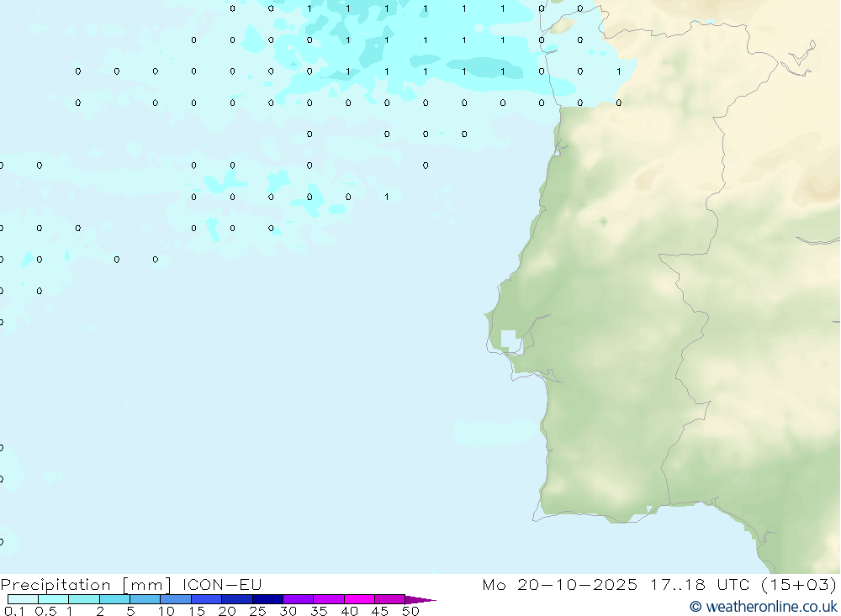Screen dimensions: 841x616
Task: Click the 25–30 mm dark blue swatch
Action: tap(267, 599)
